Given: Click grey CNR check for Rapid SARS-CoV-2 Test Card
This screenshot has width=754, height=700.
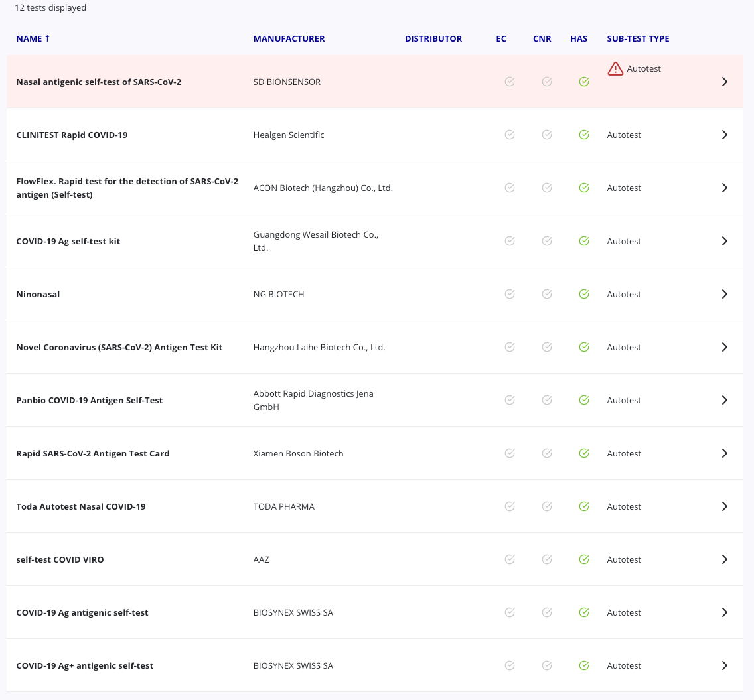Looking at the screenshot, I should (547, 453).
